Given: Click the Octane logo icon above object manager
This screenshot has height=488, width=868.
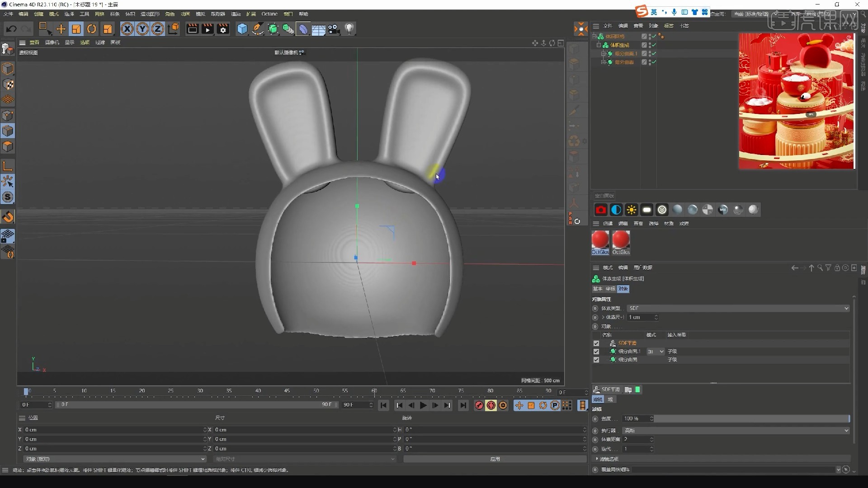Looking at the screenshot, I should click(x=580, y=29).
